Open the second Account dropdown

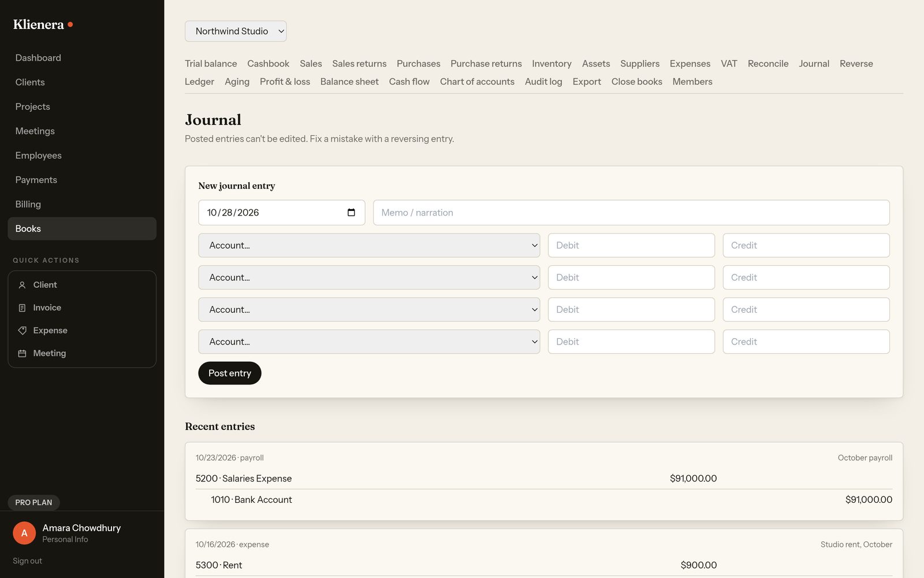369,277
